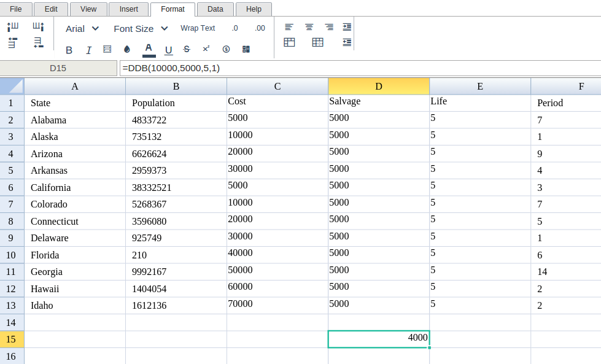Decrease decimal places .0

pos(235,28)
